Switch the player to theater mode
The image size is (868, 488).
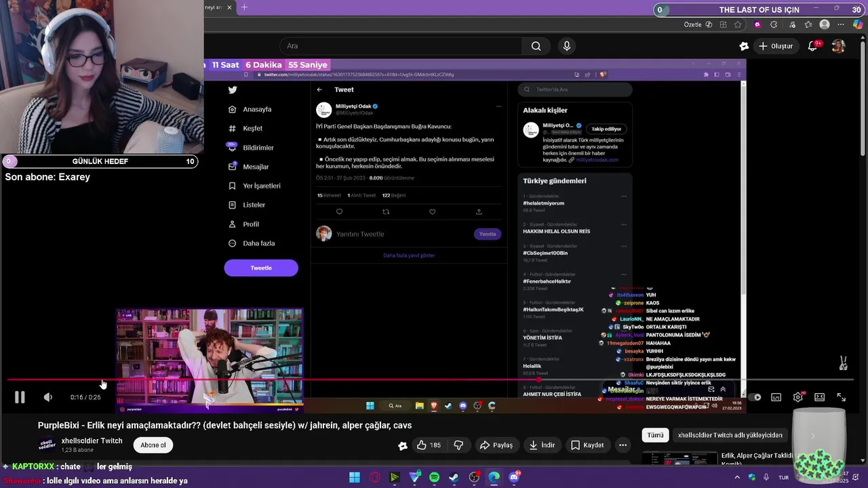tap(819, 397)
